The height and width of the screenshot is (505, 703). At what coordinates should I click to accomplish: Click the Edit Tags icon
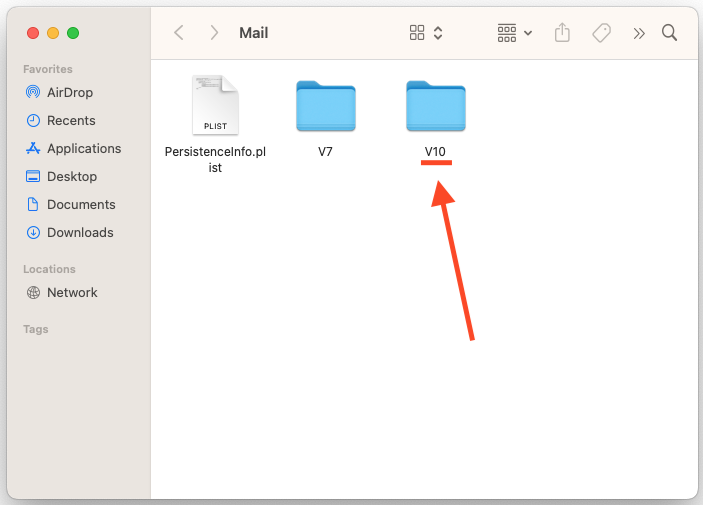pos(601,33)
